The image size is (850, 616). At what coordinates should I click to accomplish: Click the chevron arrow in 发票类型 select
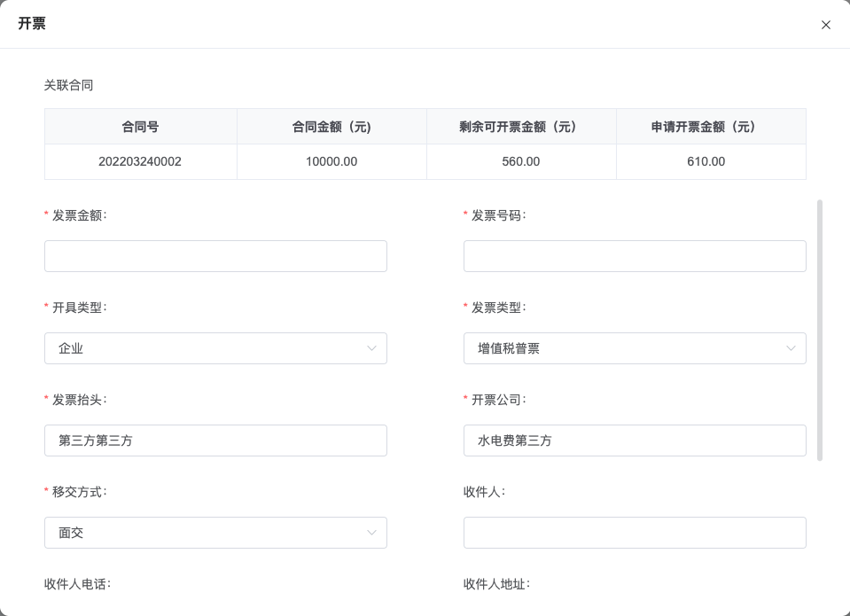click(x=791, y=348)
